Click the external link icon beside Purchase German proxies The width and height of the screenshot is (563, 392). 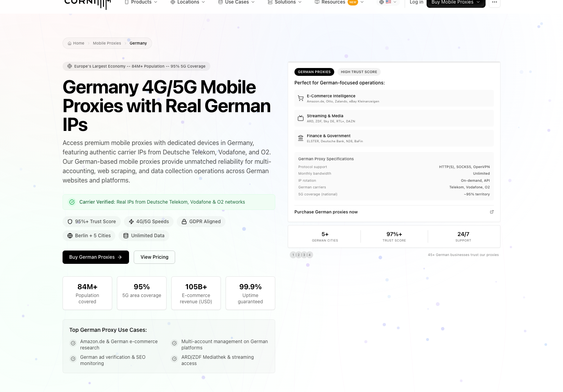click(492, 212)
